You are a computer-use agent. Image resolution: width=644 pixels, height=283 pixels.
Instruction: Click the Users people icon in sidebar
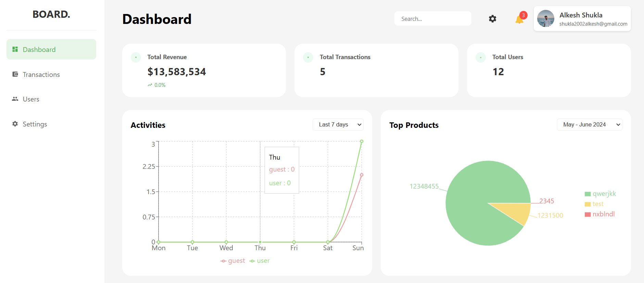click(15, 99)
